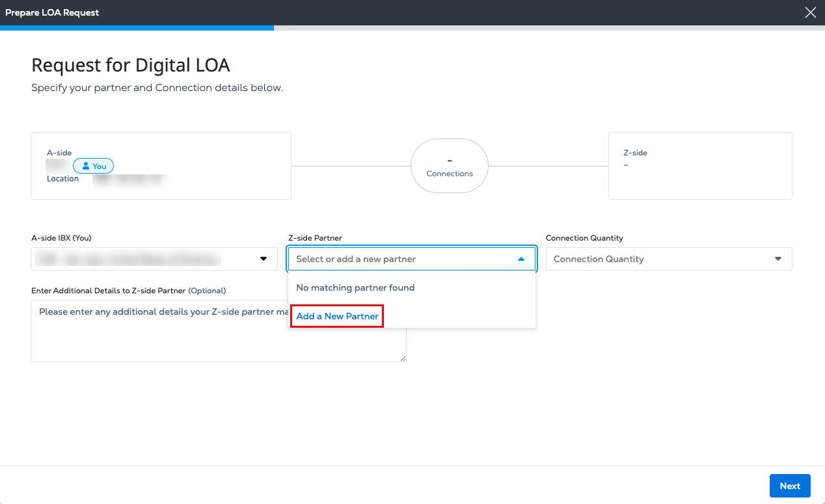Choose Add a New Partner option
The height and width of the screenshot is (504, 825).
[337, 316]
